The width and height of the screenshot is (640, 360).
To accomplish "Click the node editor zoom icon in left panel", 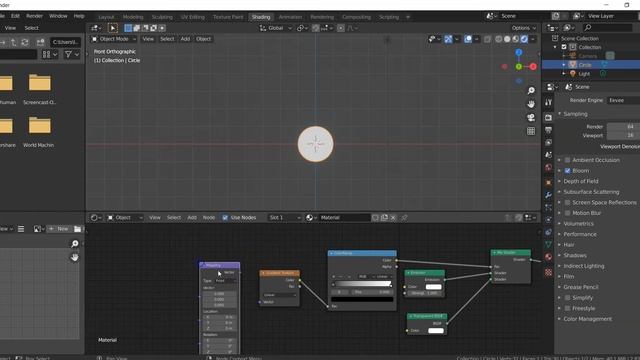I will tap(74, 244).
